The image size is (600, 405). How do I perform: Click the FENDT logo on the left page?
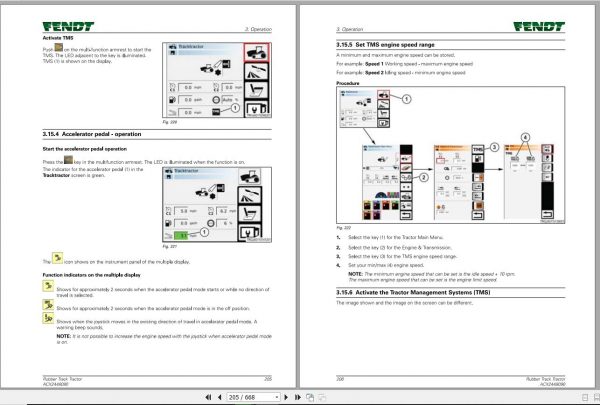68,26
